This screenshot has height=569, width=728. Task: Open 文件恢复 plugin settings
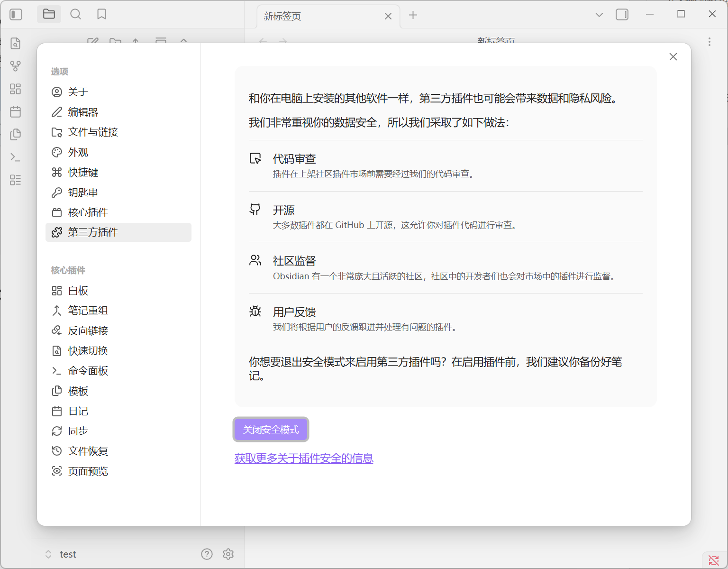pyautogui.click(x=118, y=451)
